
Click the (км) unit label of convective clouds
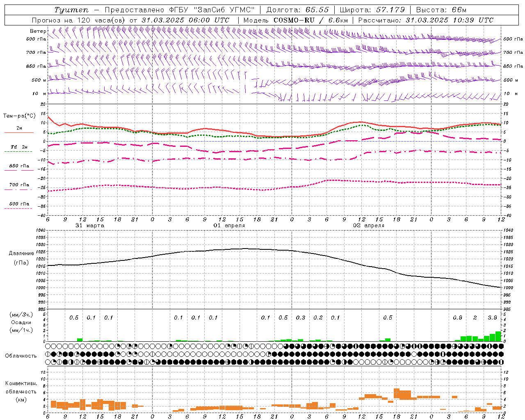point(21,399)
